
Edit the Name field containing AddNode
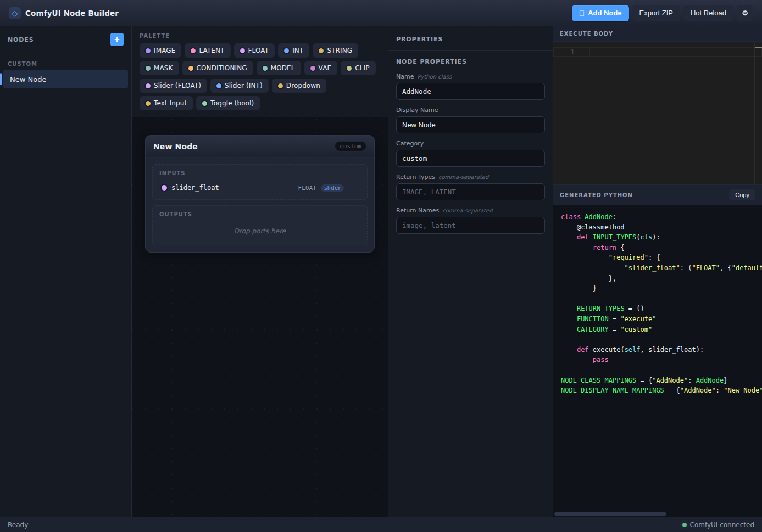pos(470,92)
